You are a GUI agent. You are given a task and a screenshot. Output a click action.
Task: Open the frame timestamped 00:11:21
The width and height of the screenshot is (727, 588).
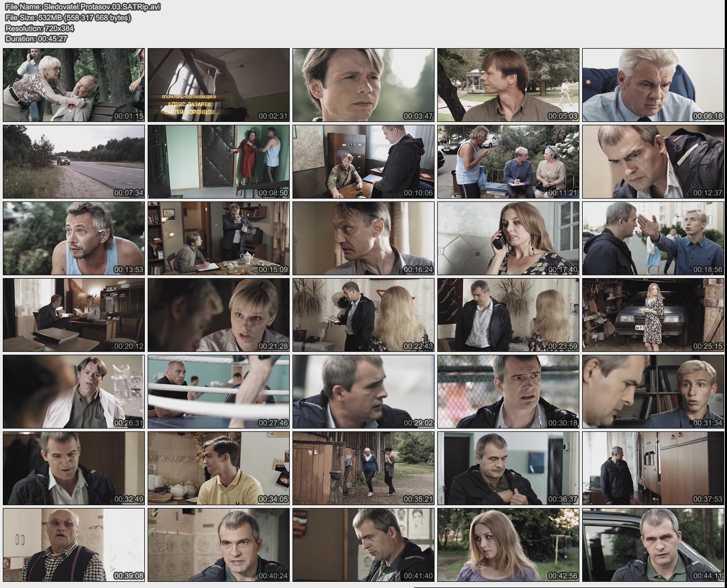508,162
